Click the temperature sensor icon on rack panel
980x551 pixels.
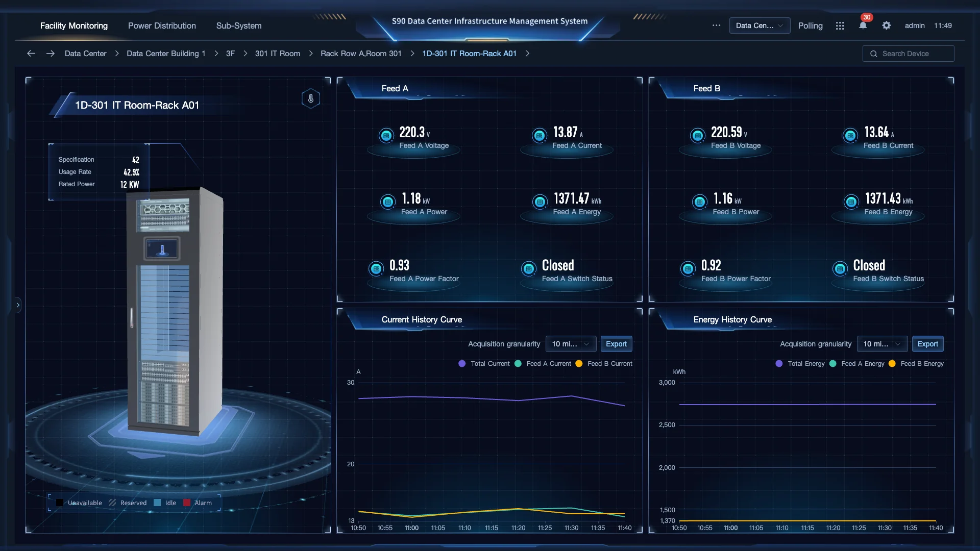pos(310,98)
